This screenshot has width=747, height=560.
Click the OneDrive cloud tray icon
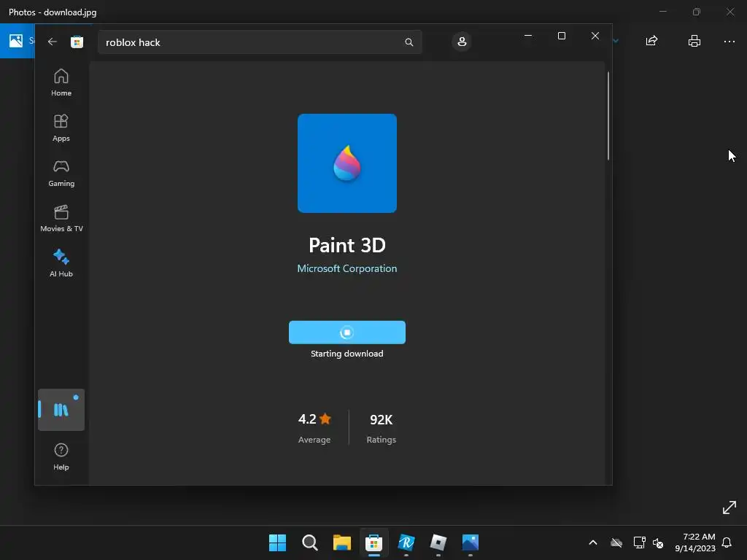[x=616, y=542]
